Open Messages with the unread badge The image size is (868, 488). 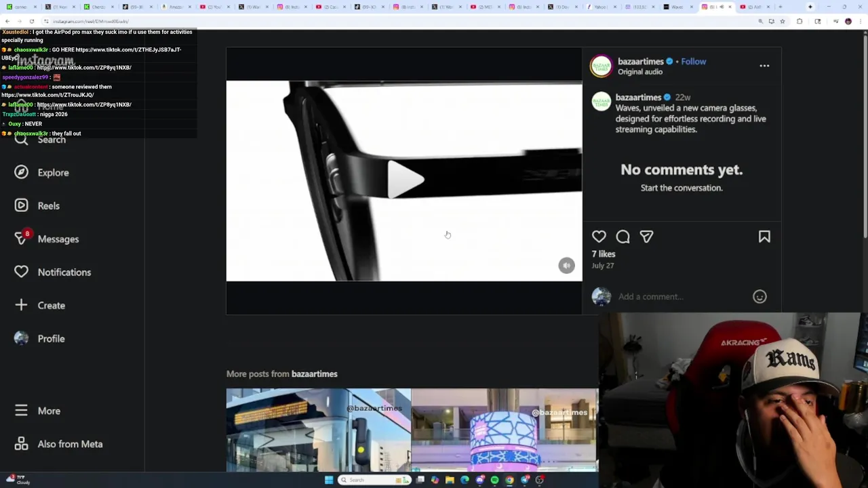(46, 239)
